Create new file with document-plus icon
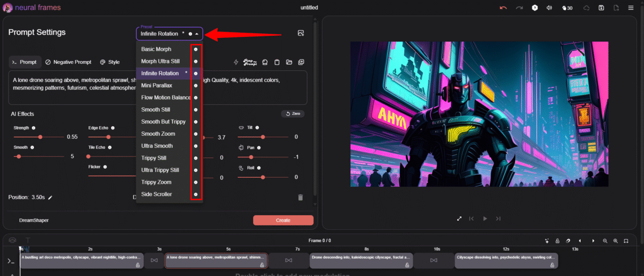644x276 pixels. [616, 8]
